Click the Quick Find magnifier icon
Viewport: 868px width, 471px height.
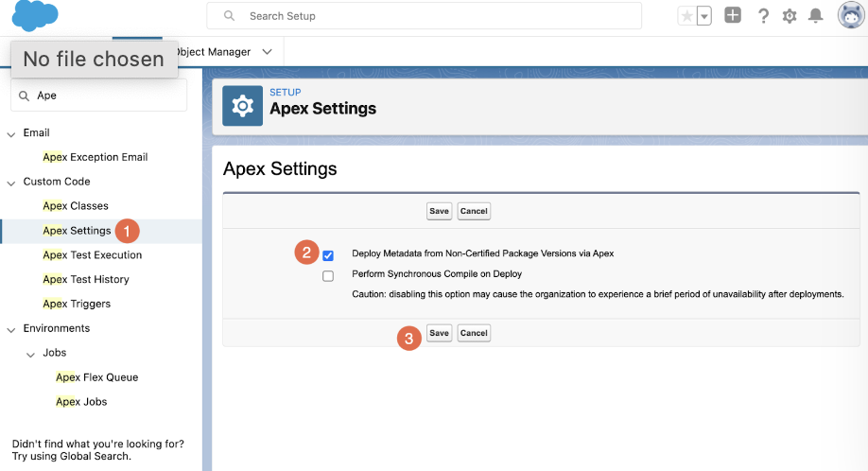click(24, 96)
